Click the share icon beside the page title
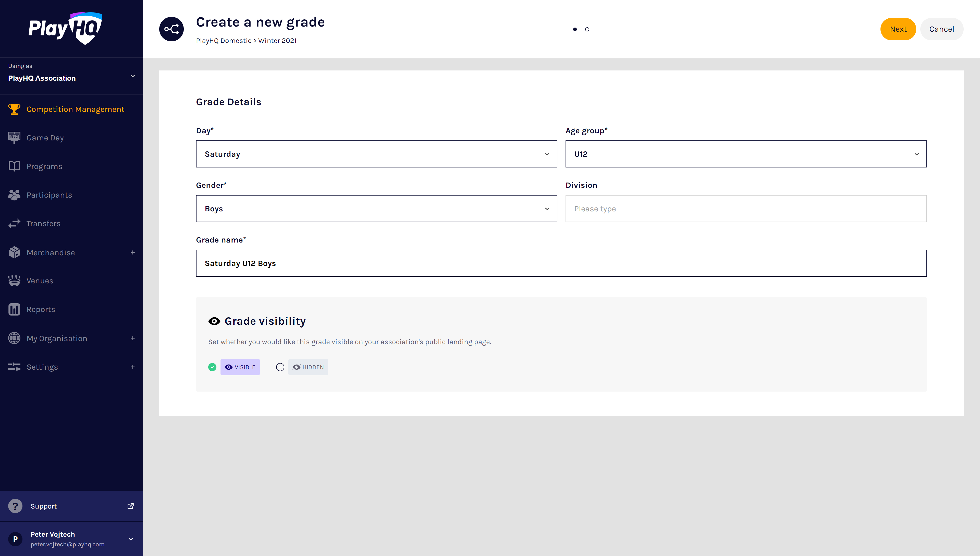Screen dimensions: 980x556 click(x=171, y=29)
